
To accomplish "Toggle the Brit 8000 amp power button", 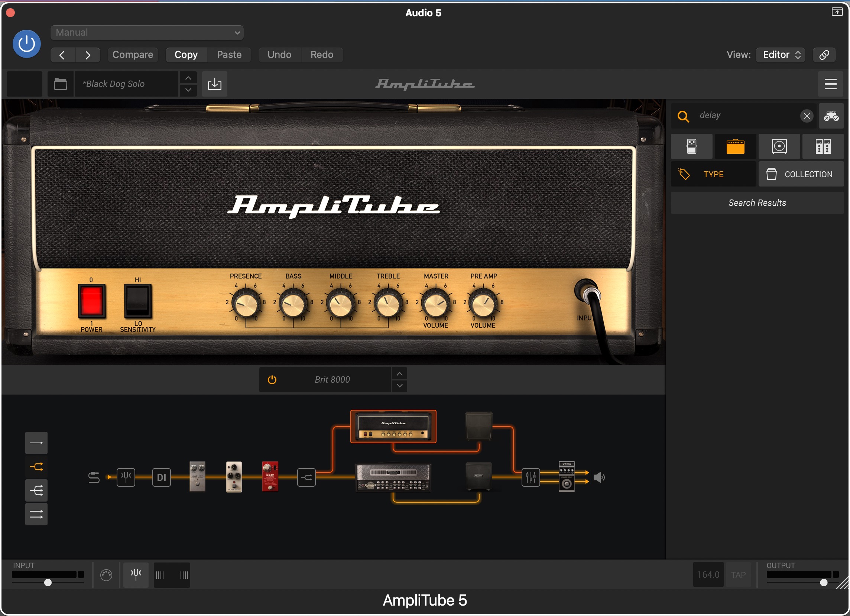I will (272, 380).
